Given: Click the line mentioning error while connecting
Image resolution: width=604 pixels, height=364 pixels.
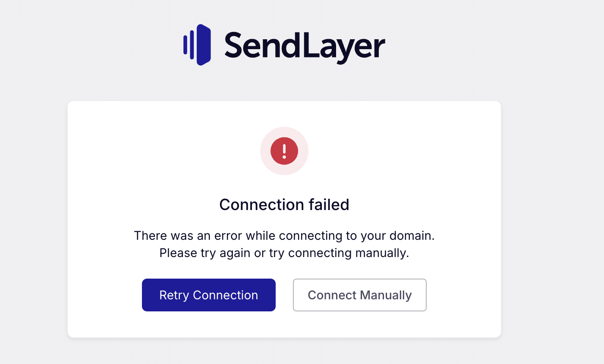Looking at the screenshot, I should click(284, 235).
